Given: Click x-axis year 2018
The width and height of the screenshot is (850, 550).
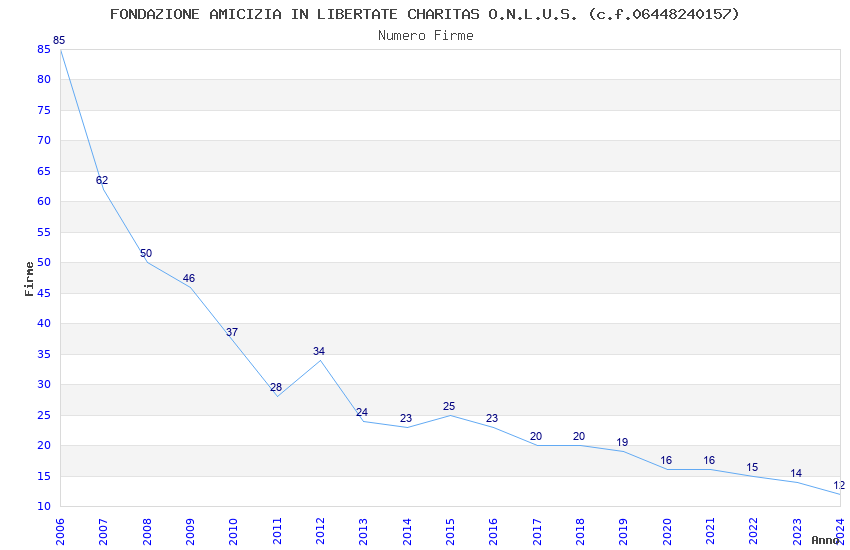Looking at the screenshot, I should 581,531.
